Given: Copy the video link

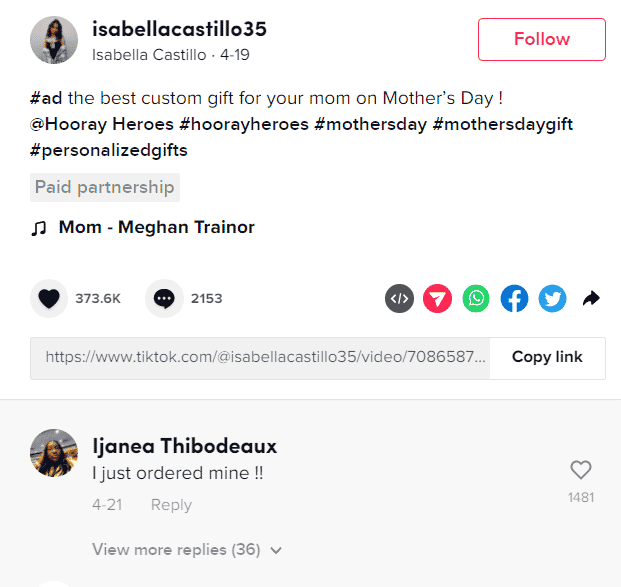Looking at the screenshot, I should [547, 357].
